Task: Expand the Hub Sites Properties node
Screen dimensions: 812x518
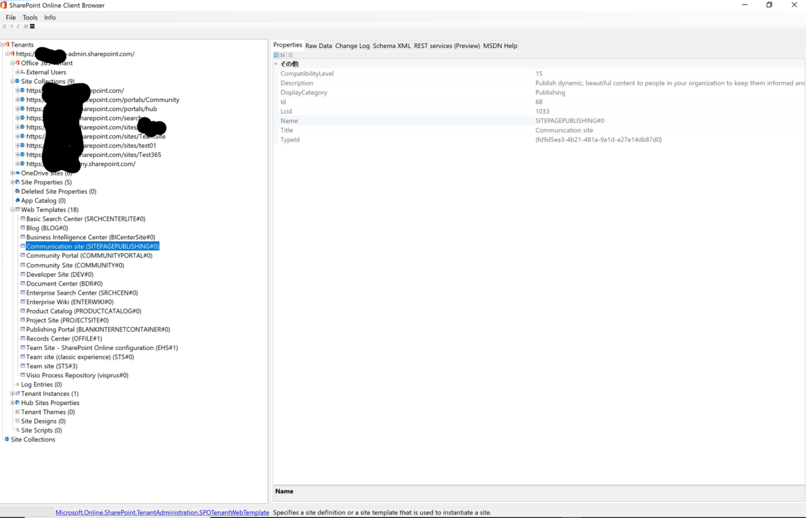Action: click(x=12, y=403)
